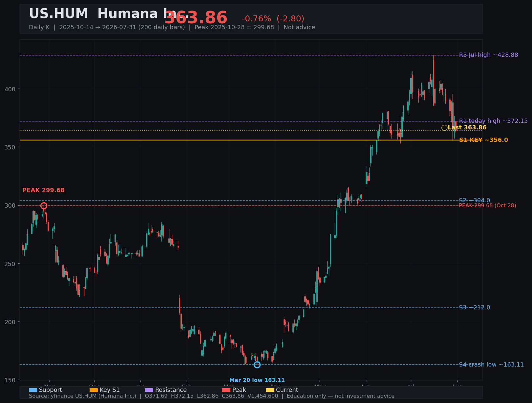The width and height of the screenshot is (532, 403).
Task: Click the red circle marking the October peak
Action: [x=44, y=206]
